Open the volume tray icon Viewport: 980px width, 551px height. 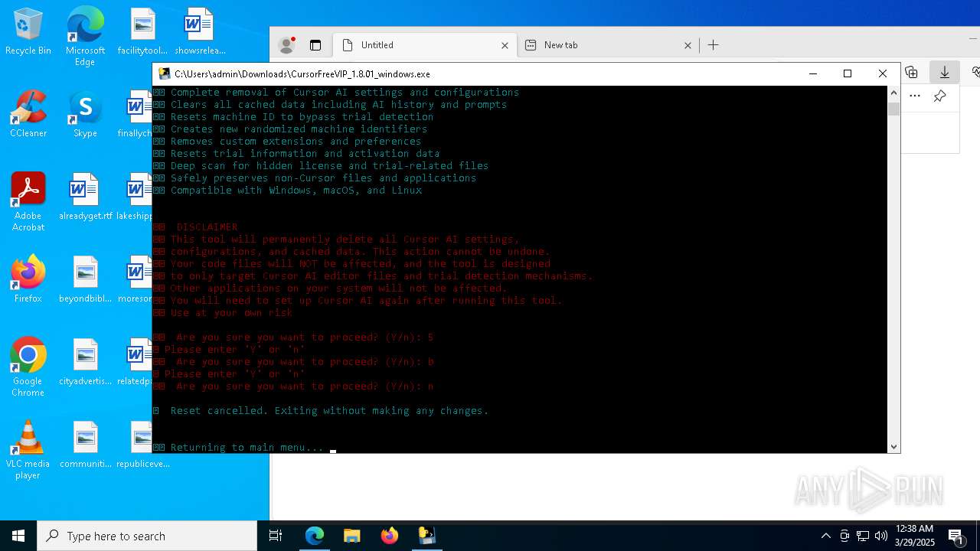point(881,536)
